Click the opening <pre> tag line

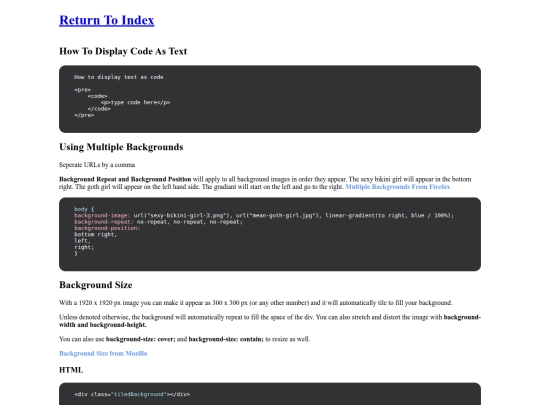[x=82, y=90]
